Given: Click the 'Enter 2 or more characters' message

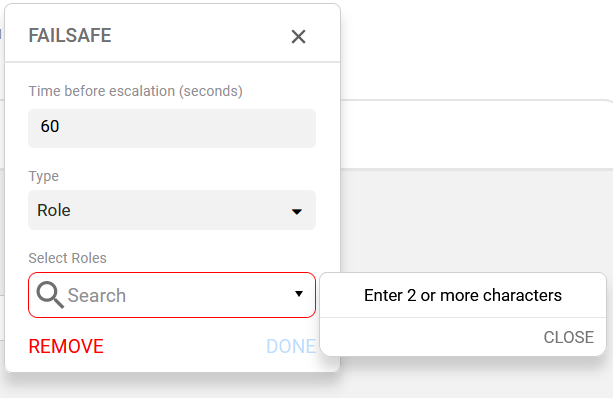Looking at the screenshot, I should (x=463, y=295).
